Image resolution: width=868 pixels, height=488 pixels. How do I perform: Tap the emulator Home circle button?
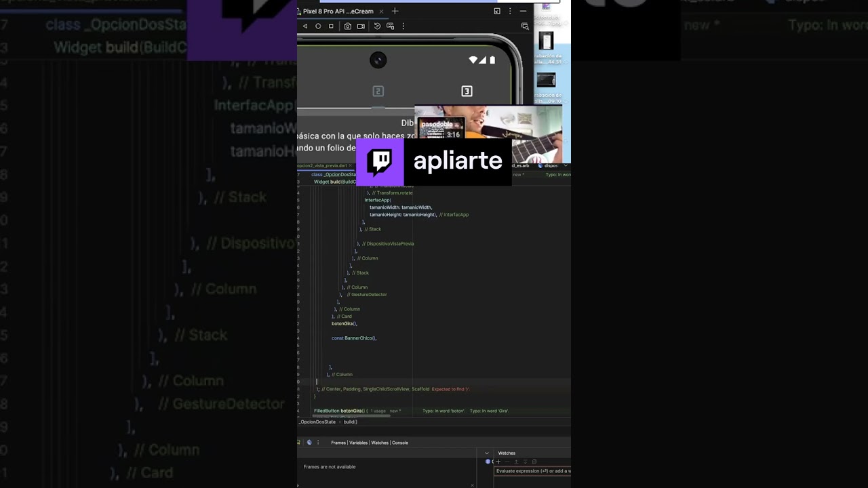tap(318, 26)
